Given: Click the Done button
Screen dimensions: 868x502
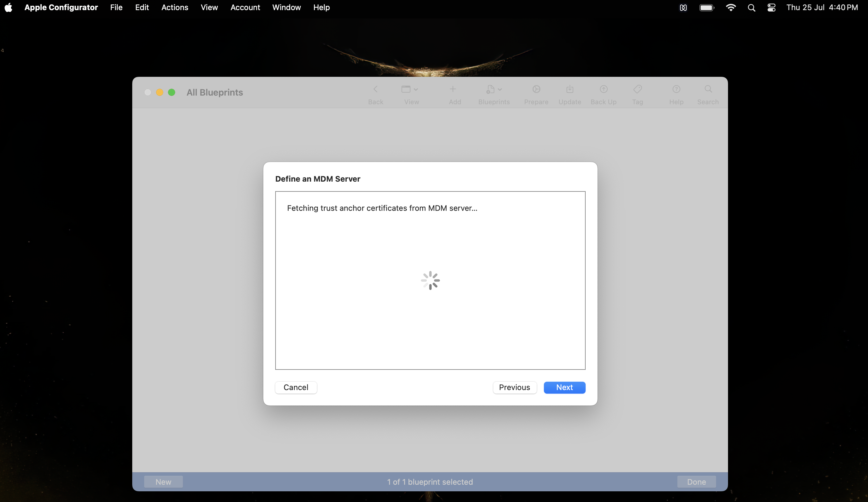Looking at the screenshot, I should 696,482.
